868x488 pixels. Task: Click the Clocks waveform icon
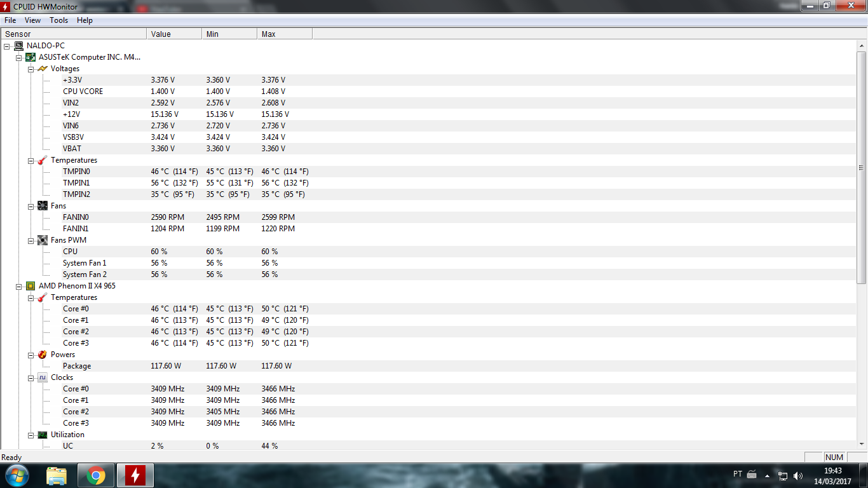pyautogui.click(x=43, y=377)
